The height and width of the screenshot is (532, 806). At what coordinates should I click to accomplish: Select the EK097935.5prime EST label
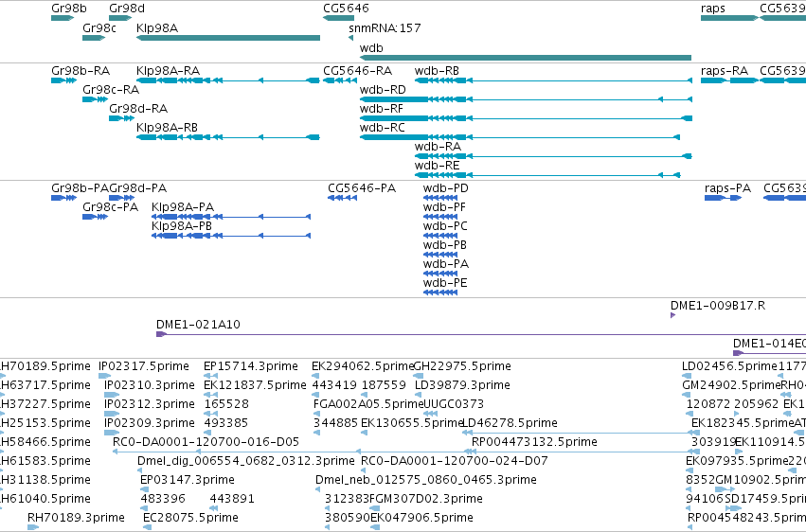click(737, 461)
